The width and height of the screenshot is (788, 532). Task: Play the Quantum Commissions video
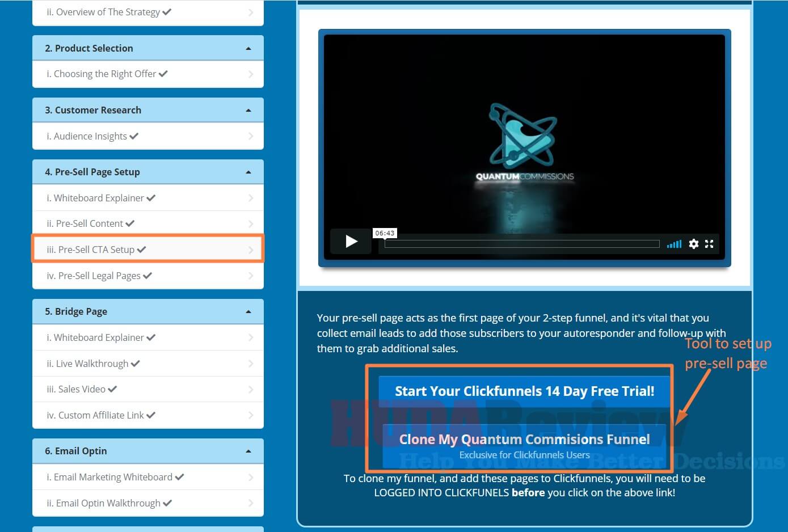351,242
